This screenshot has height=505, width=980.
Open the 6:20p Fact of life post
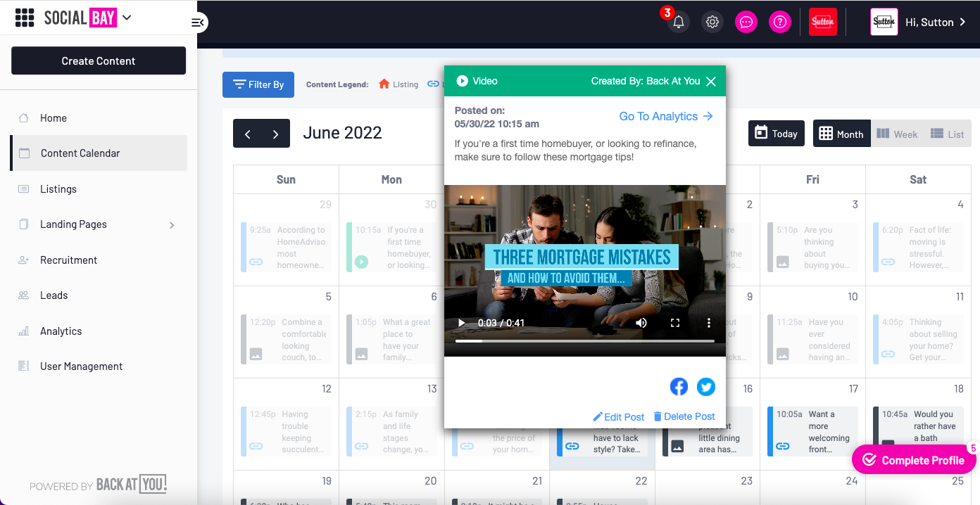point(918,248)
